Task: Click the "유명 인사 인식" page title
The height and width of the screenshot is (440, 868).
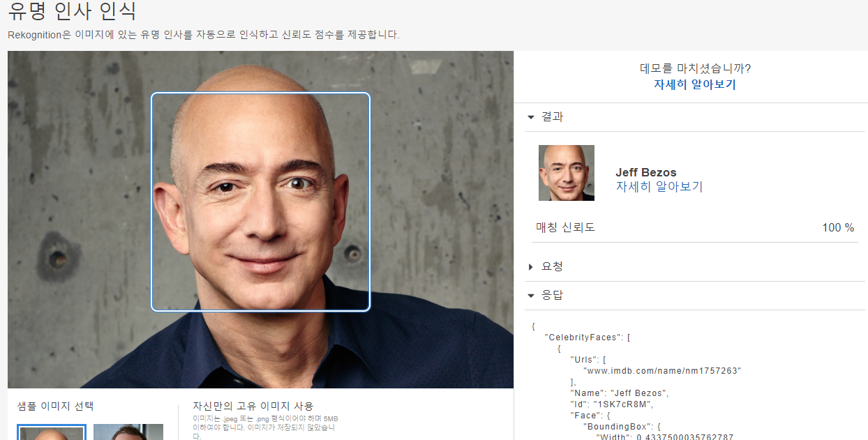Action: pos(73,11)
